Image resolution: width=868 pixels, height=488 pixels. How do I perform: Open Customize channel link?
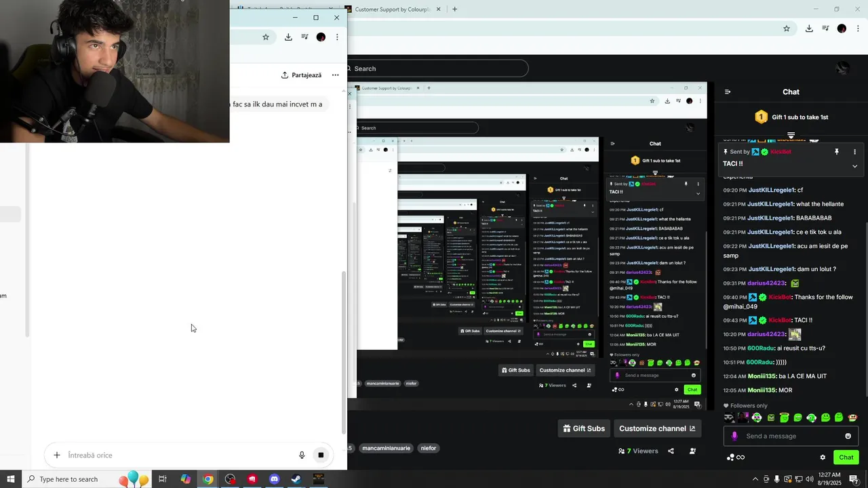coord(657,428)
